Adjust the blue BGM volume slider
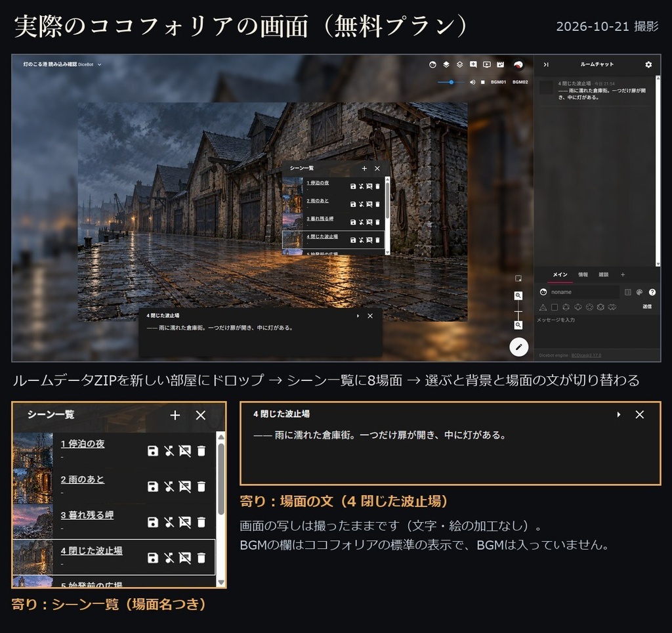 pyautogui.click(x=451, y=82)
